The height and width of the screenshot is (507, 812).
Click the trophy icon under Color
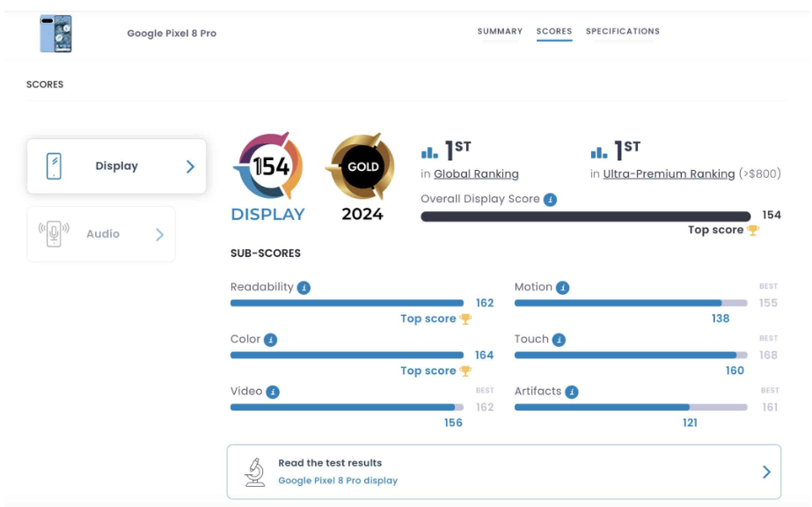click(465, 371)
